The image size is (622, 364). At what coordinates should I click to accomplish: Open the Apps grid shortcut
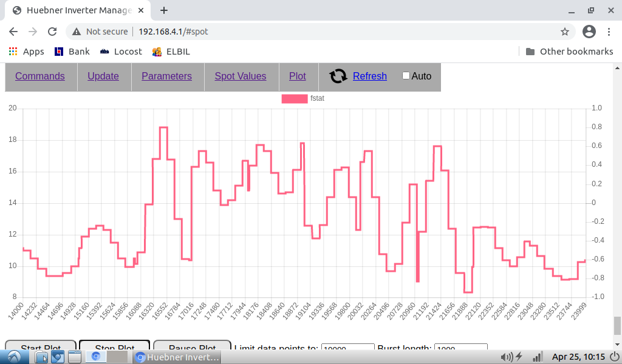[x=26, y=52]
